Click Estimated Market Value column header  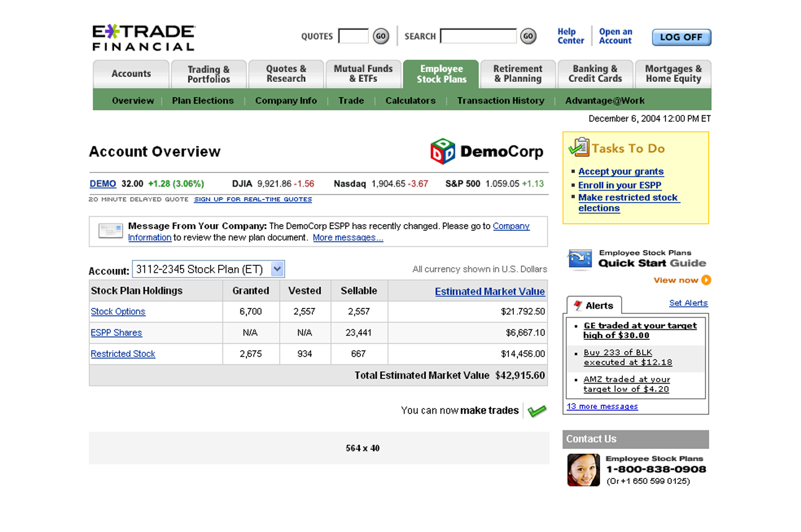490,292
